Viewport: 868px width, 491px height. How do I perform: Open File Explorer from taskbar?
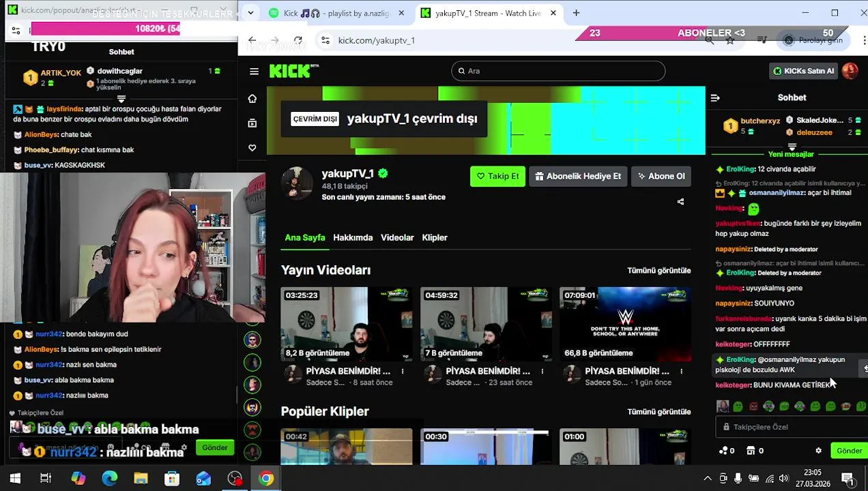[141, 479]
